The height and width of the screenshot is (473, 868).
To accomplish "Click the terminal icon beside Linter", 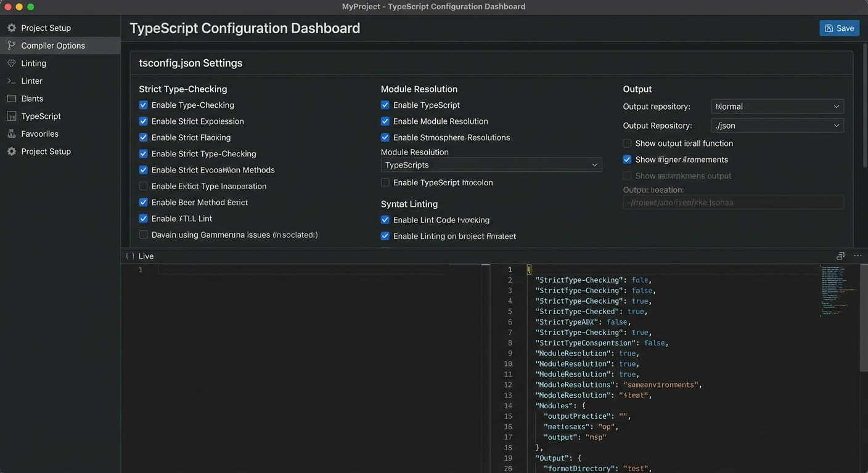I will click(x=11, y=81).
